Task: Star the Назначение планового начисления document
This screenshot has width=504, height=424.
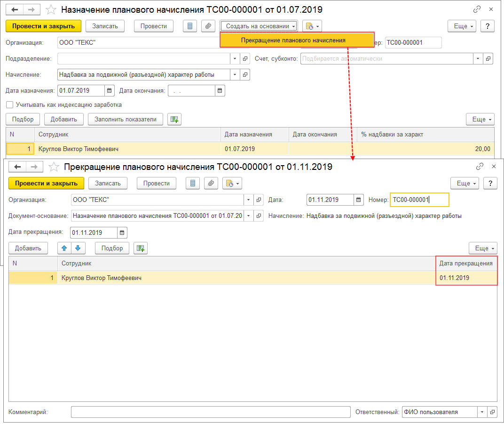Action: (51, 10)
